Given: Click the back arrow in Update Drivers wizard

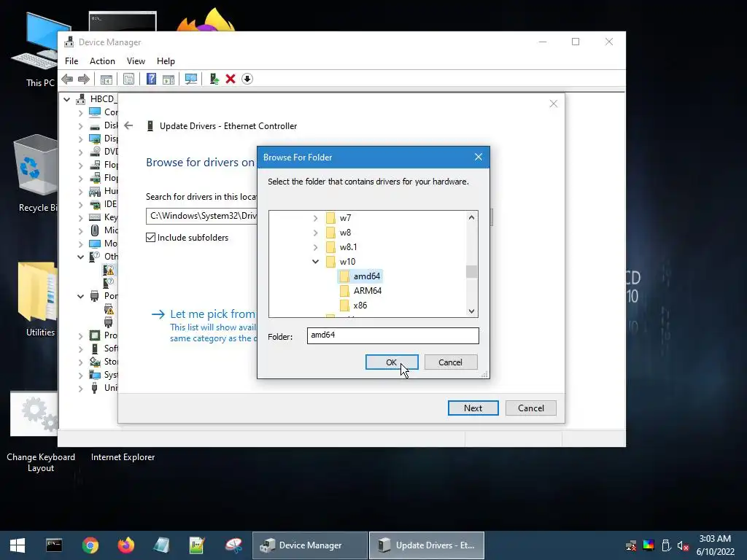Looking at the screenshot, I should [x=128, y=125].
